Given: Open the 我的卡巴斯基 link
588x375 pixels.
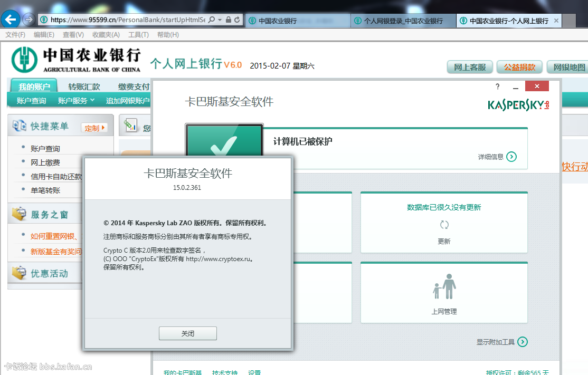Looking at the screenshot, I should click(183, 372).
